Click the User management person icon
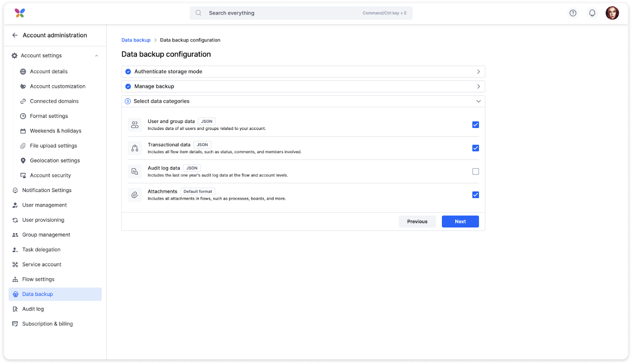 pyautogui.click(x=15, y=205)
